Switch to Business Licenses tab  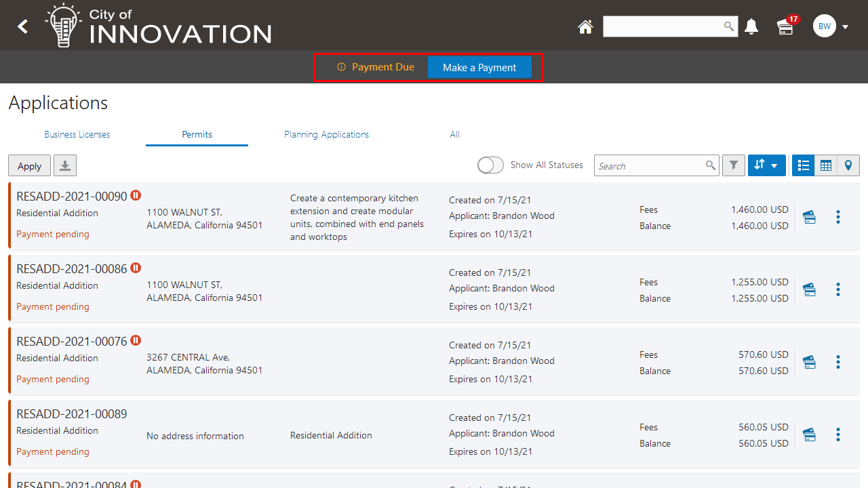77,134
